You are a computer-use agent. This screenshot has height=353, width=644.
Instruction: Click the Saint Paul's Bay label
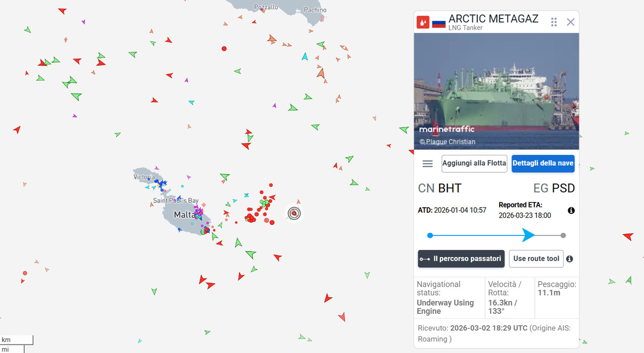pyautogui.click(x=176, y=201)
